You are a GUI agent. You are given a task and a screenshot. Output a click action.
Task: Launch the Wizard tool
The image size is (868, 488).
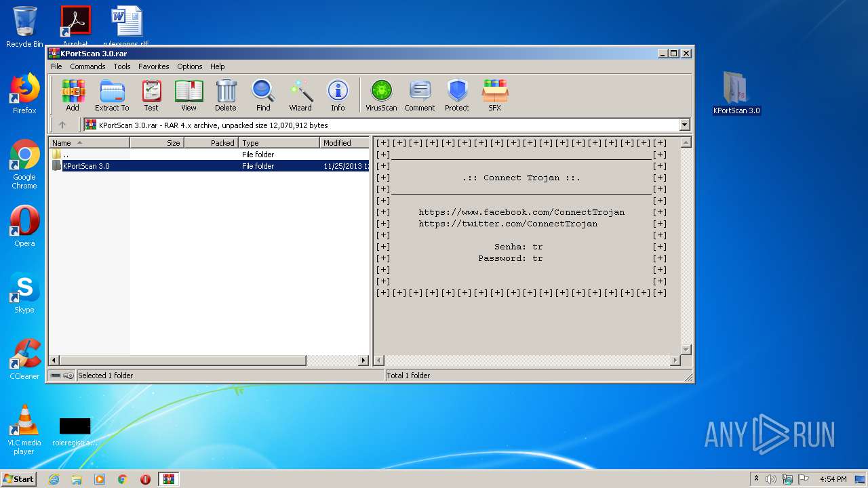coord(300,95)
